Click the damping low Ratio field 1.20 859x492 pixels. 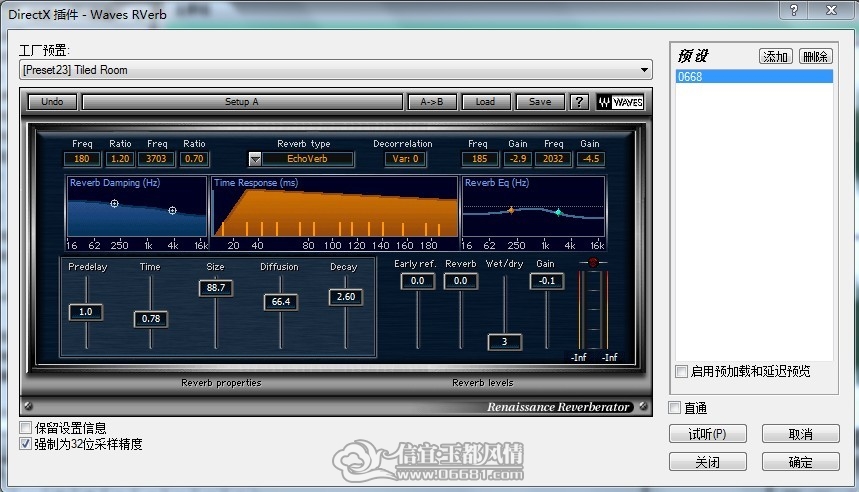click(120, 159)
